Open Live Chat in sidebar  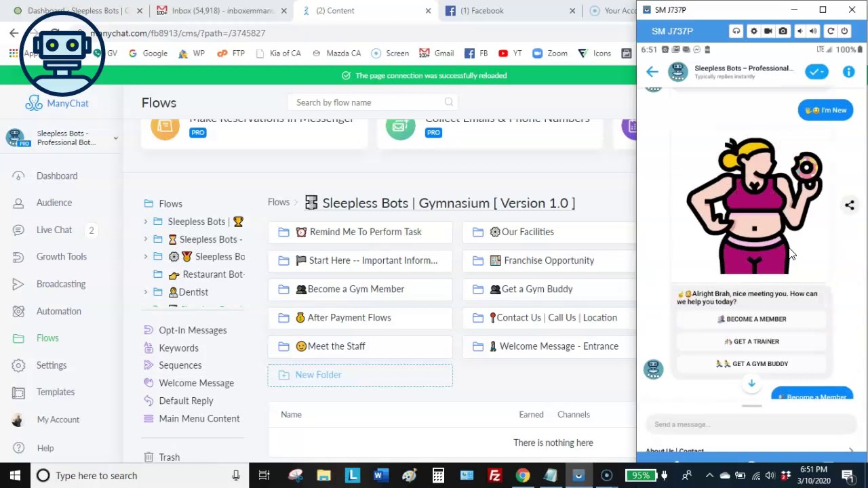54,230
